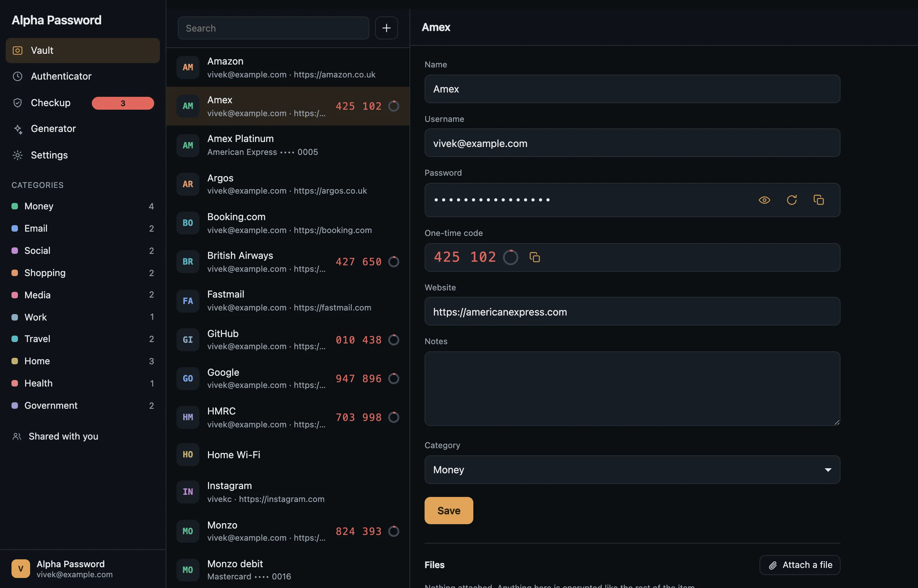The height and width of the screenshot is (588, 918).
Task: Click the user avatar V in account footer
Action: [21, 569]
